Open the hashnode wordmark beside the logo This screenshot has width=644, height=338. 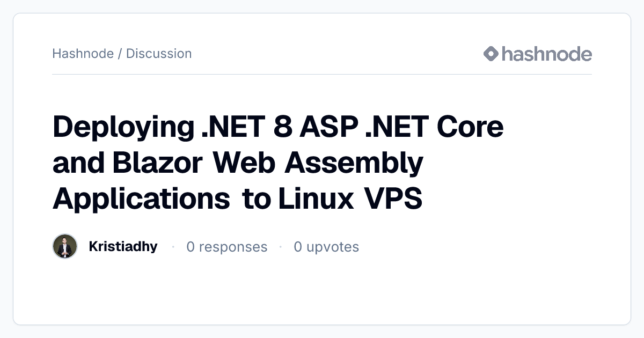pyautogui.click(x=547, y=54)
